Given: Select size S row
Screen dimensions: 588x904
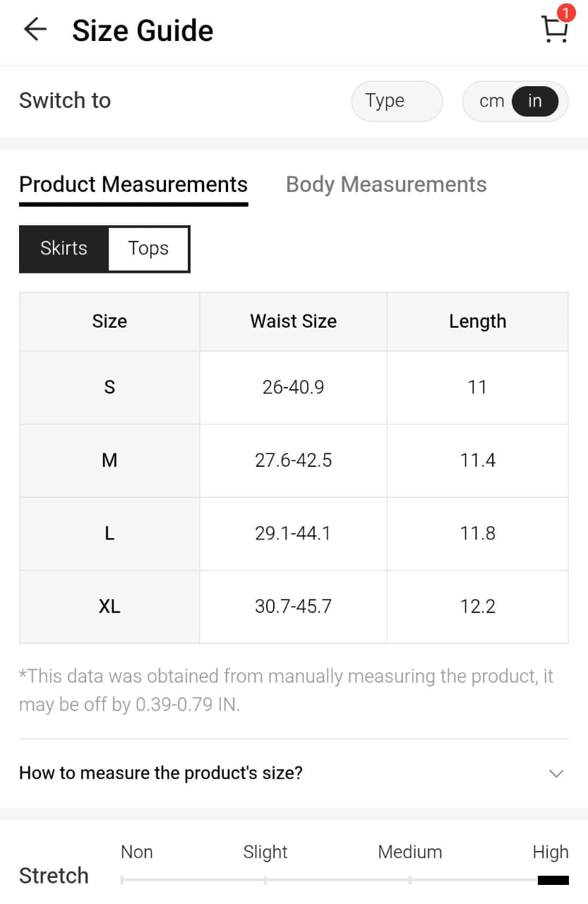Looking at the screenshot, I should pos(109,387).
